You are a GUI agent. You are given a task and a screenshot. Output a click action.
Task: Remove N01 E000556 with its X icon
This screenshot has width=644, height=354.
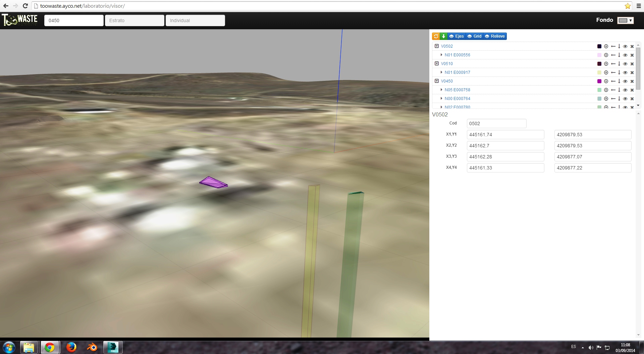coord(632,55)
